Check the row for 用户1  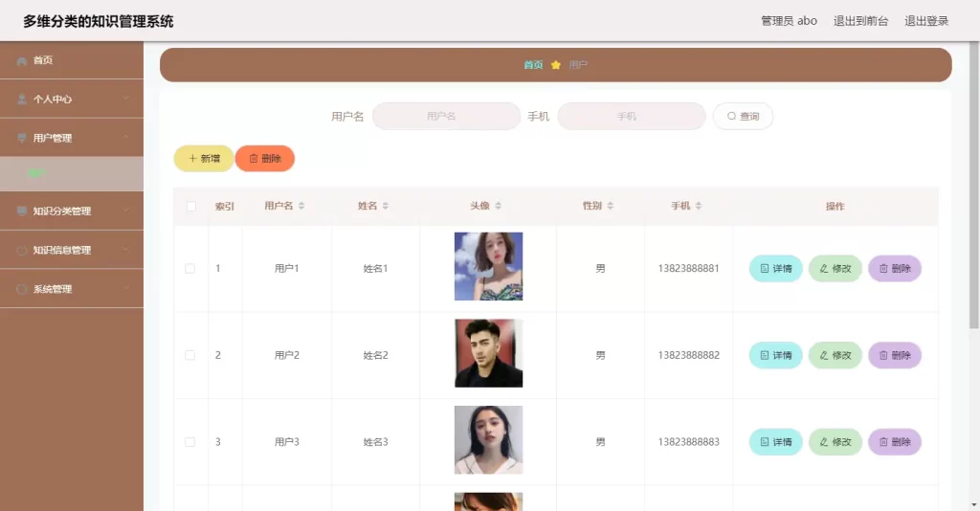click(x=190, y=269)
